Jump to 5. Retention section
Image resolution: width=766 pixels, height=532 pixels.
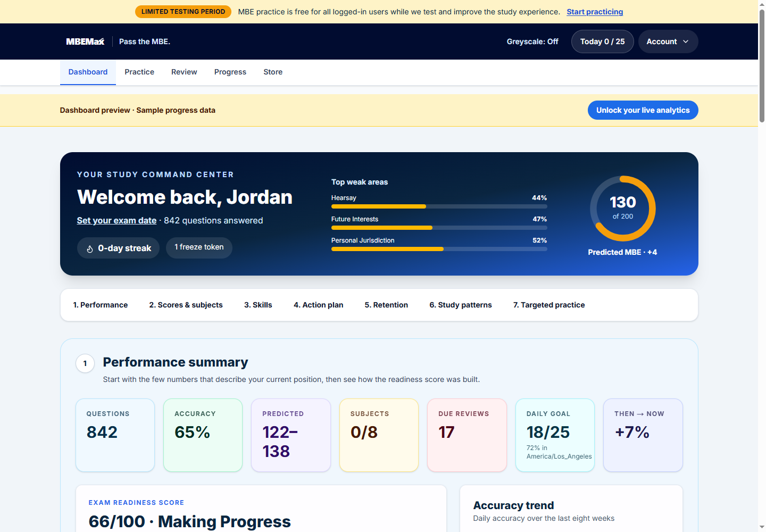pyautogui.click(x=386, y=305)
